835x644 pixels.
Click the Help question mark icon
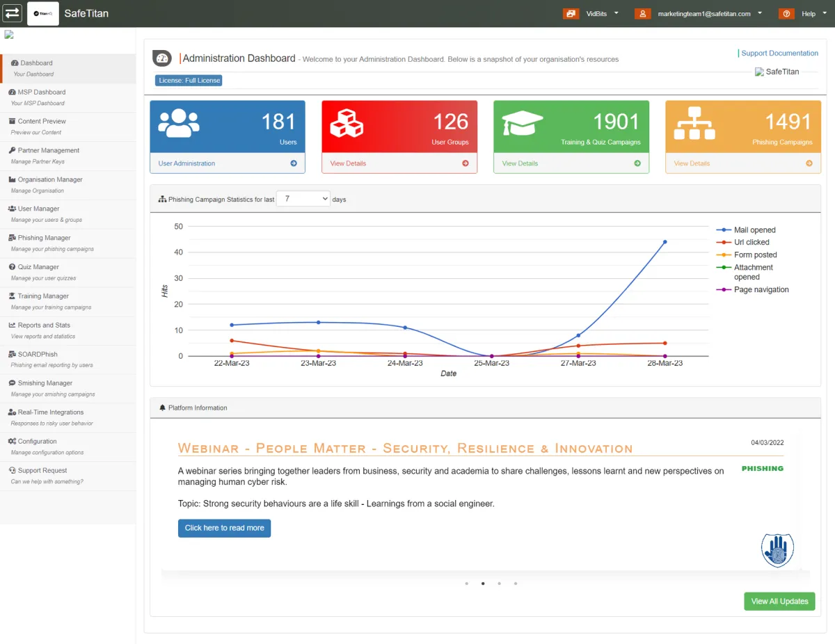pyautogui.click(x=786, y=13)
